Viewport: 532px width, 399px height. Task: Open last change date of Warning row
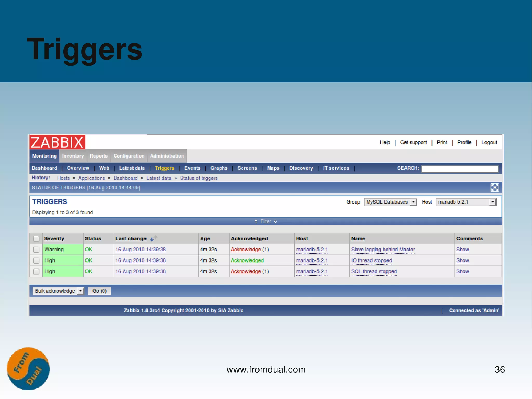point(141,250)
